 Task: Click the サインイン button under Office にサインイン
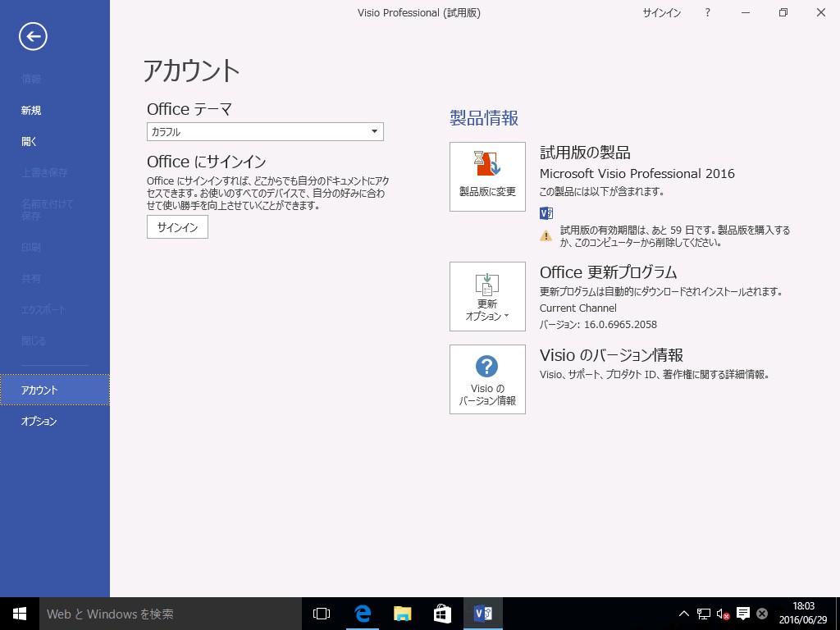click(x=177, y=227)
